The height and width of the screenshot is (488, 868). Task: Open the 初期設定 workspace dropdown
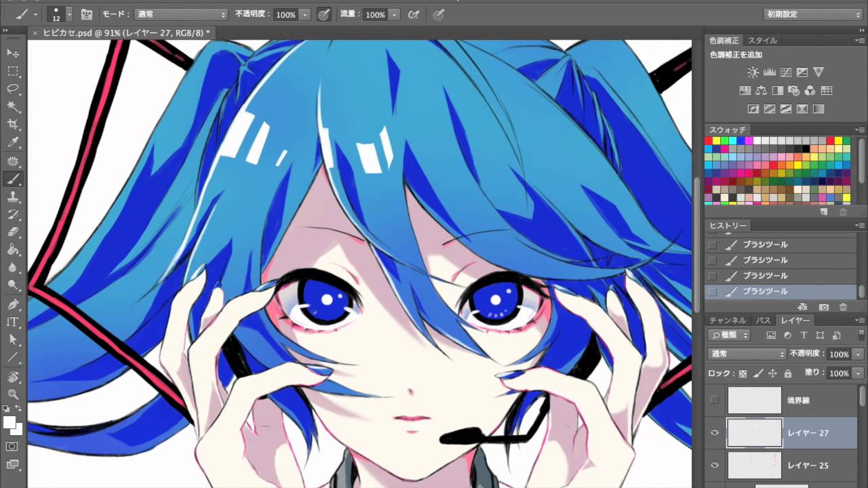click(812, 14)
